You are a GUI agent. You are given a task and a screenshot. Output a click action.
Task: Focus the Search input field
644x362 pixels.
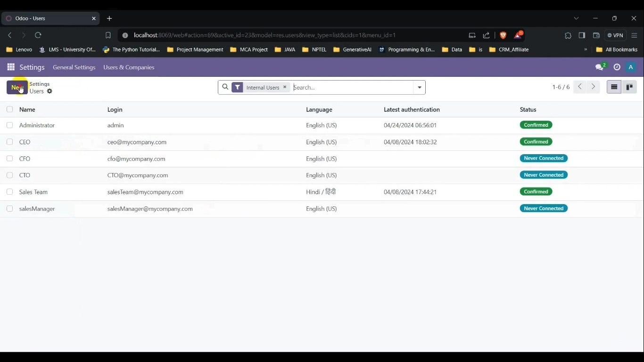pos(352,87)
